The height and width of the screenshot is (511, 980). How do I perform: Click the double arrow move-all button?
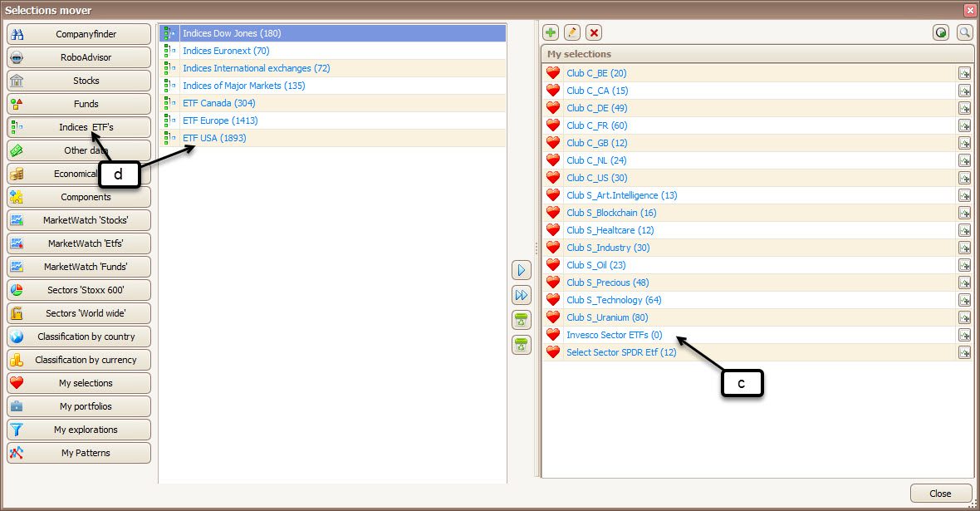[521, 295]
